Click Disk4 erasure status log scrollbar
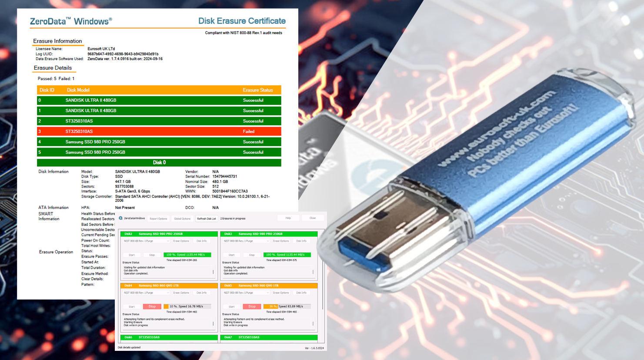This screenshot has width=644, height=360. tap(213, 323)
